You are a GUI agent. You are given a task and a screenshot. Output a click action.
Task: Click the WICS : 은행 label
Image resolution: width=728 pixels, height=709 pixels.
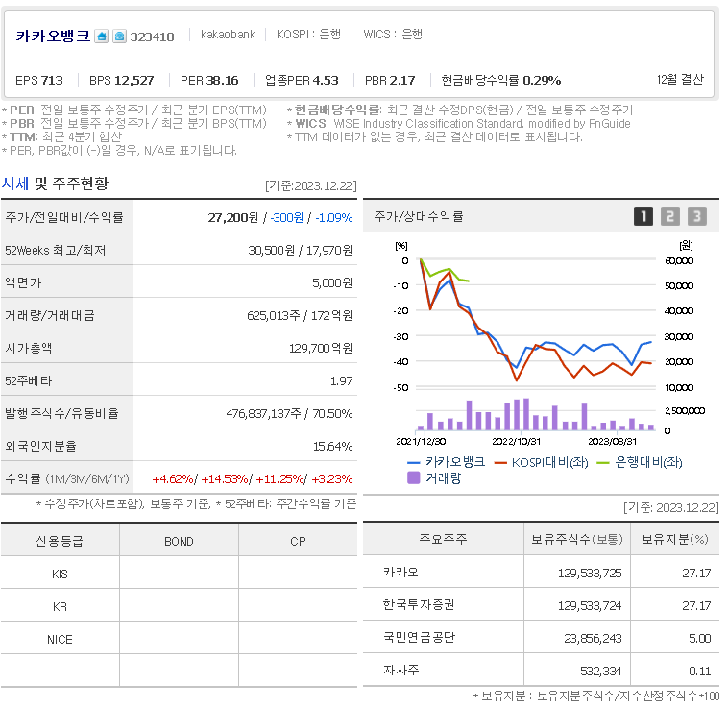pyautogui.click(x=393, y=35)
